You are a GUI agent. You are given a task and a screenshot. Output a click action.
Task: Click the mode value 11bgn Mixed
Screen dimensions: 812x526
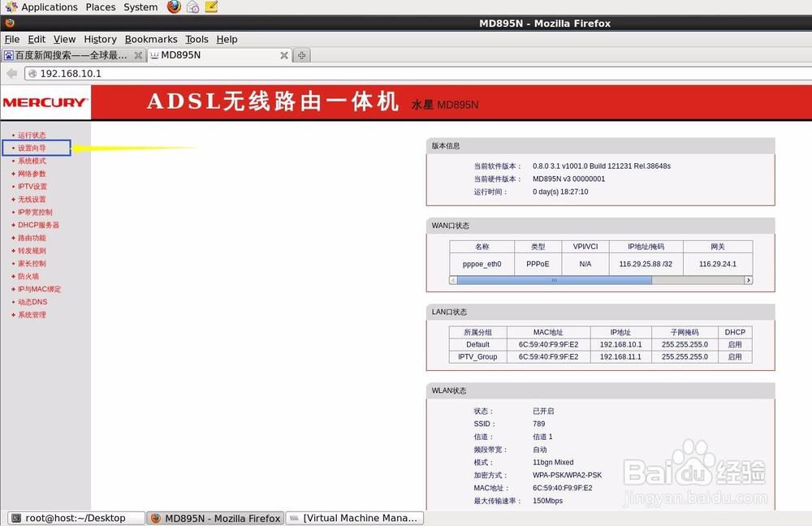(553, 463)
